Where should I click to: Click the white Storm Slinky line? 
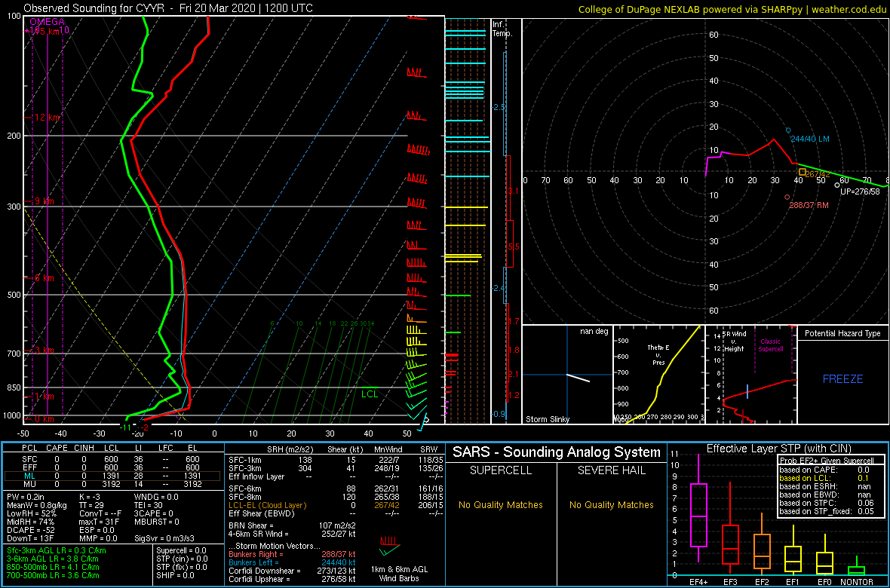(x=578, y=378)
